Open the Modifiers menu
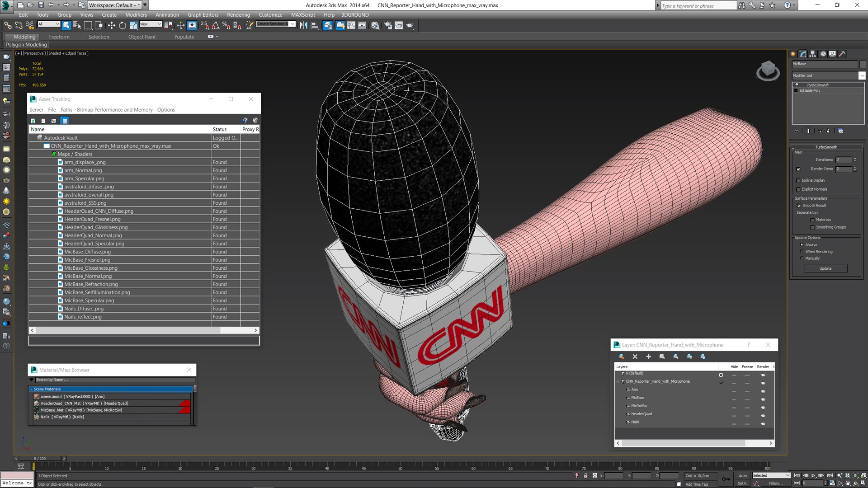Image resolution: width=868 pixels, height=488 pixels. coord(136,14)
